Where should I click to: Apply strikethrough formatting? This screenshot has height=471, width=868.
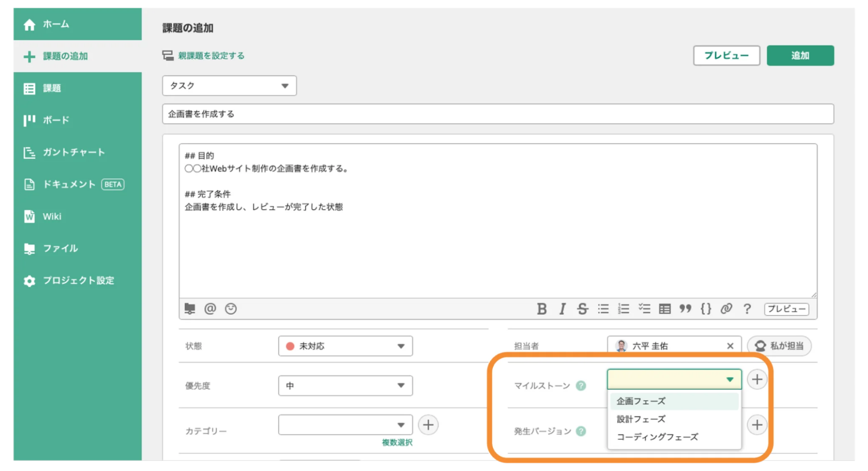pyautogui.click(x=582, y=309)
